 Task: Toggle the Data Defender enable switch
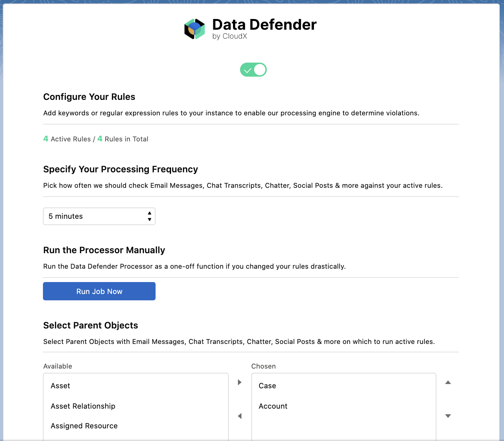tap(253, 70)
